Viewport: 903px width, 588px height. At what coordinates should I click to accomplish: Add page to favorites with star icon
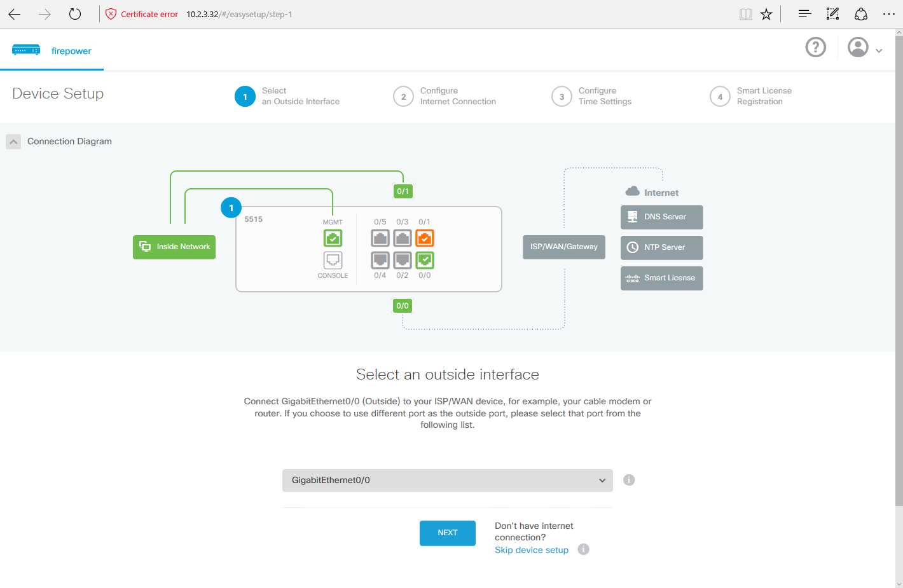click(766, 14)
